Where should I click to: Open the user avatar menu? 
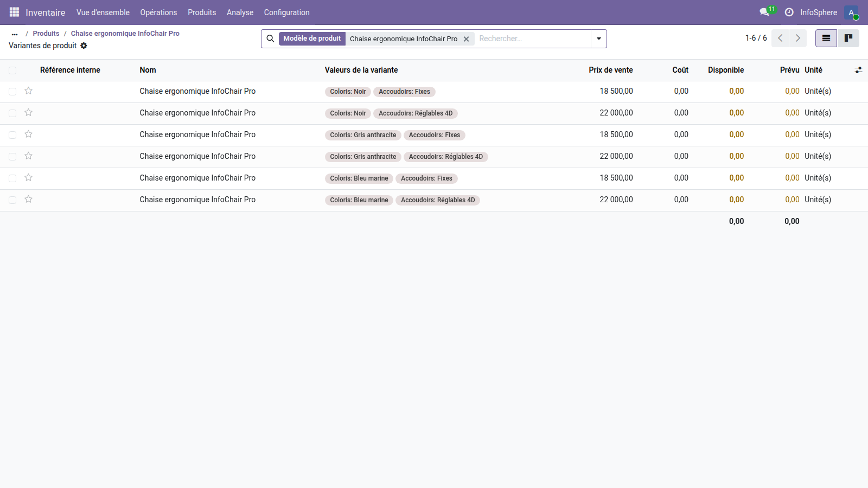pos(851,12)
